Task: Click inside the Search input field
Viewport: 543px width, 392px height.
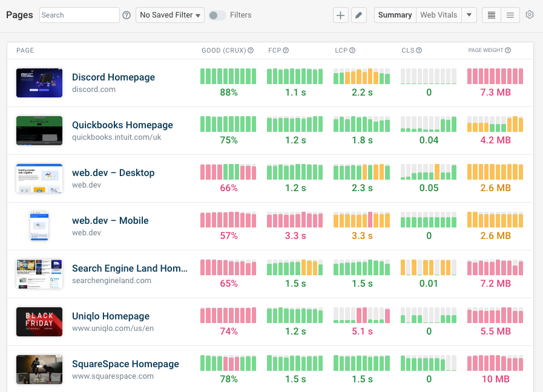Action: pyautogui.click(x=79, y=15)
